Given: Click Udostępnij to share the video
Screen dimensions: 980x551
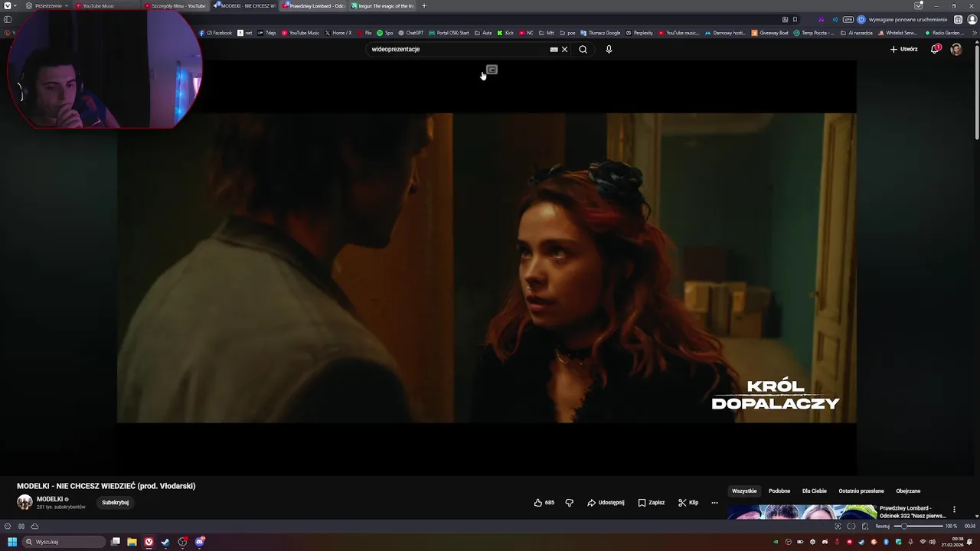Looking at the screenshot, I should [x=606, y=503].
